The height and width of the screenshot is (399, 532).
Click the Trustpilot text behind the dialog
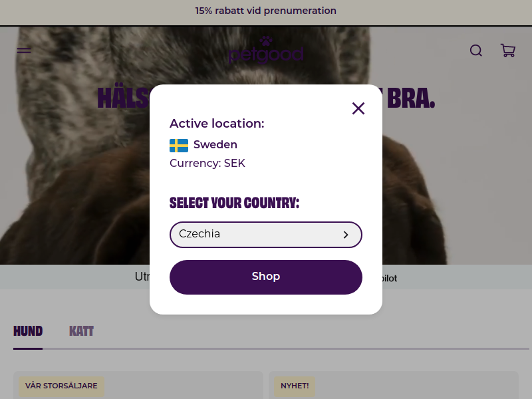[x=389, y=279]
